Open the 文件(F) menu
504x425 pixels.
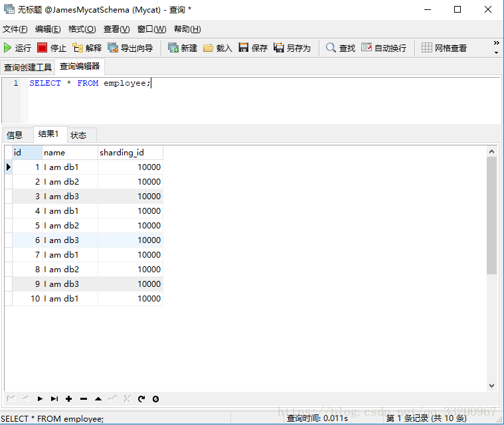15,29
